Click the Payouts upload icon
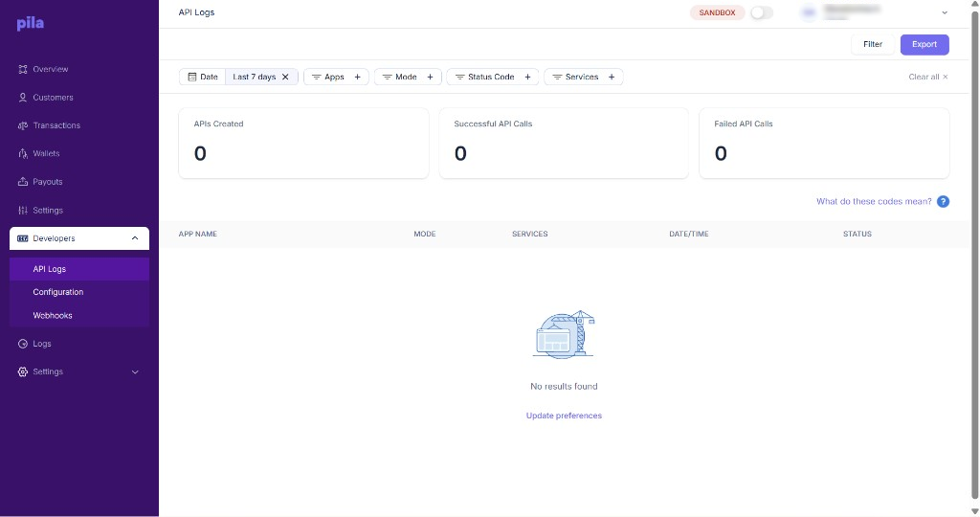 pos(23,182)
